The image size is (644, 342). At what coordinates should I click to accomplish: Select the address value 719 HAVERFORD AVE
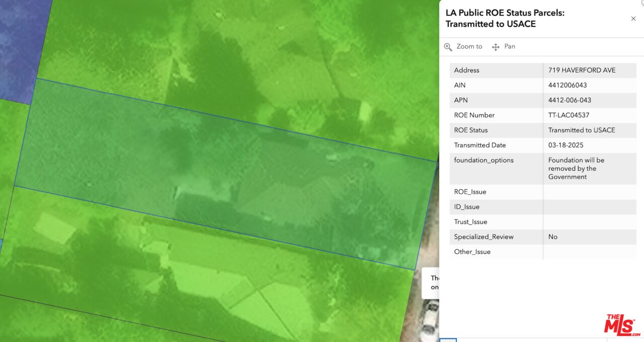click(x=582, y=70)
